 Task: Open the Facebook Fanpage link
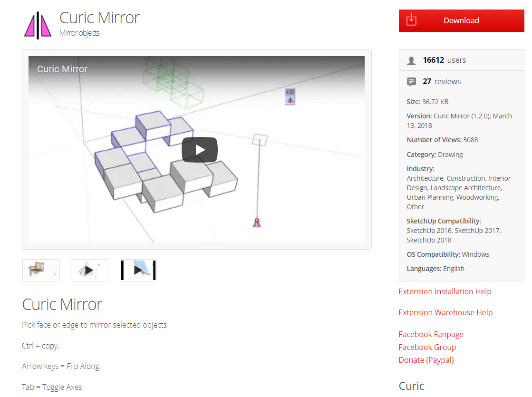[x=431, y=334]
